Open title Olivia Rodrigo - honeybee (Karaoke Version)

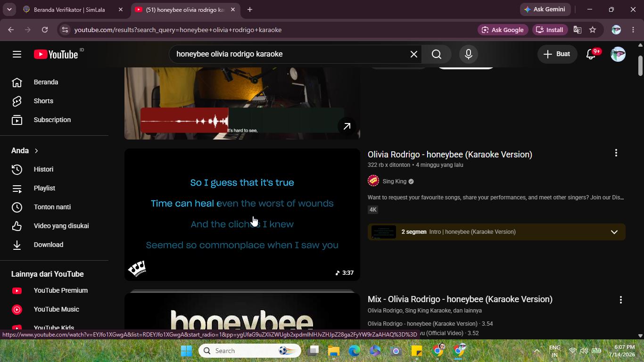coord(450,155)
